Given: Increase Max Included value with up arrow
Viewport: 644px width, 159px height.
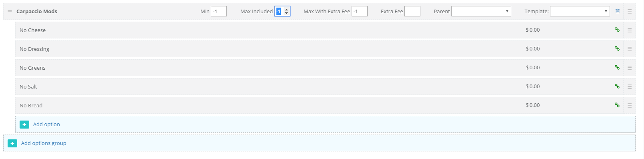Looking at the screenshot, I should pyautogui.click(x=286, y=9).
